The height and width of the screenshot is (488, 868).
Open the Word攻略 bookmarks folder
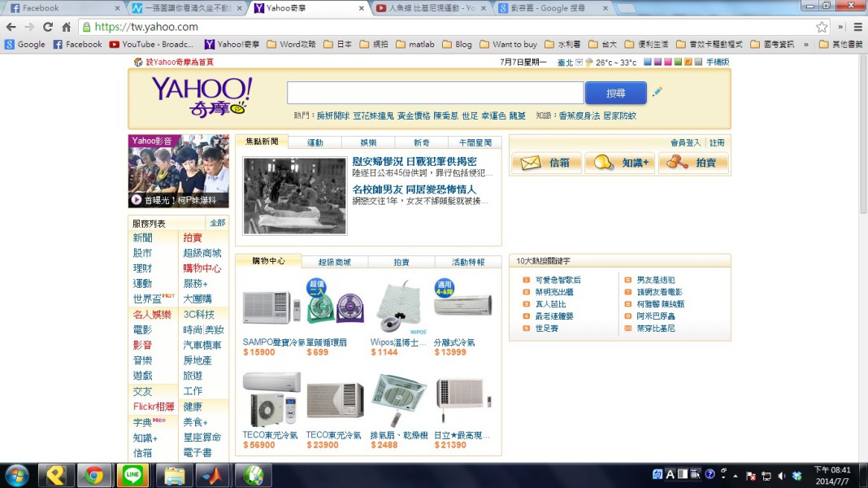[x=291, y=44]
